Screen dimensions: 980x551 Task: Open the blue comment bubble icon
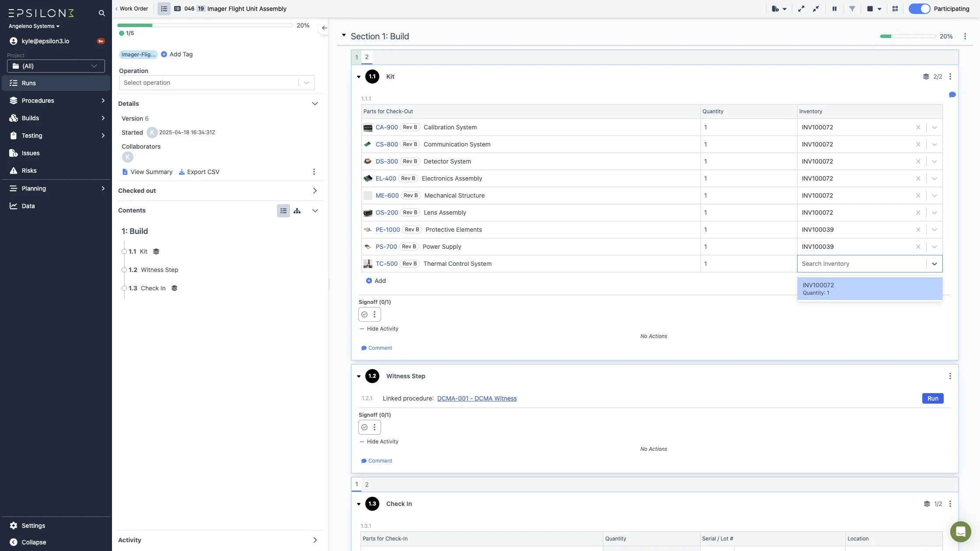(x=952, y=95)
